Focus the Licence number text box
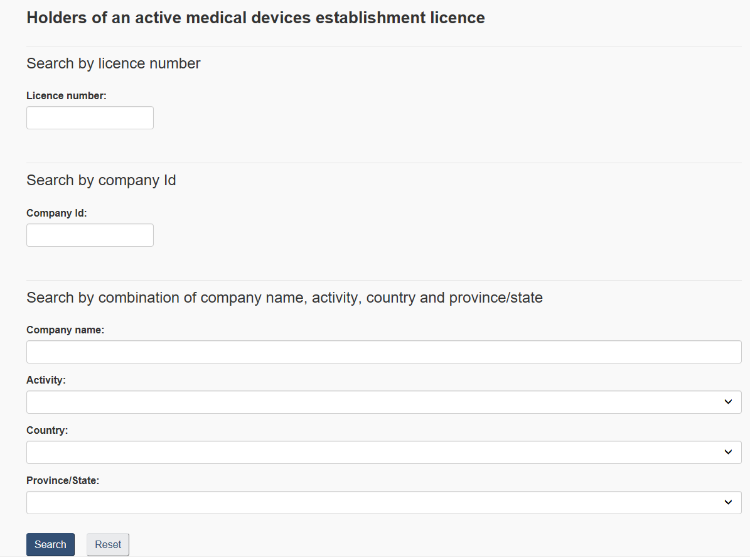This screenshot has width=750, height=560. pyautogui.click(x=90, y=117)
